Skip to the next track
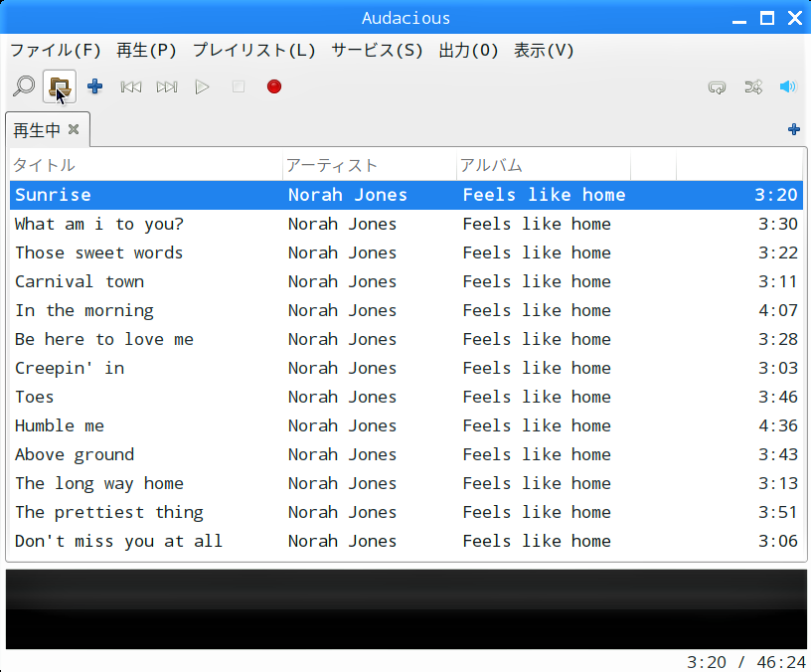Viewport: 811px width, 672px height. pyautogui.click(x=167, y=86)
